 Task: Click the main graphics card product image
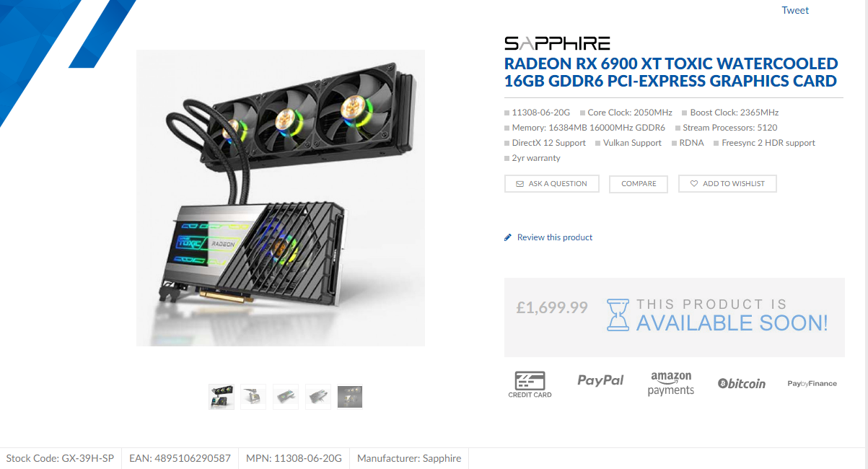click(281, 198)
